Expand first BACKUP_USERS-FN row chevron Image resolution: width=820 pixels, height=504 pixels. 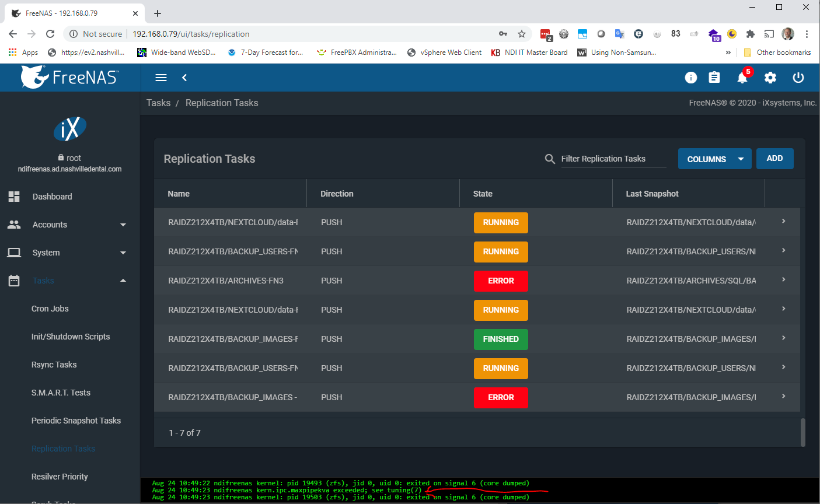[x=783, y=250]
